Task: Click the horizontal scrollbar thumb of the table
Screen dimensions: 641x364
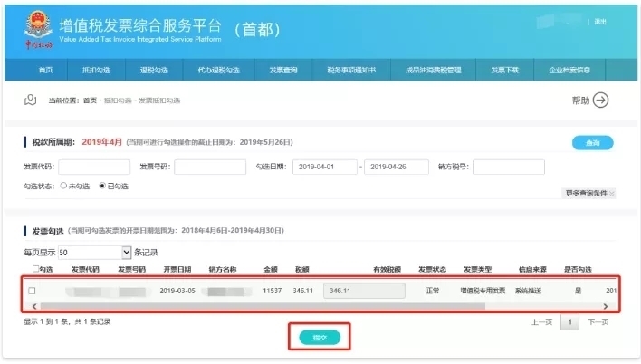Action: coord(263,306)
